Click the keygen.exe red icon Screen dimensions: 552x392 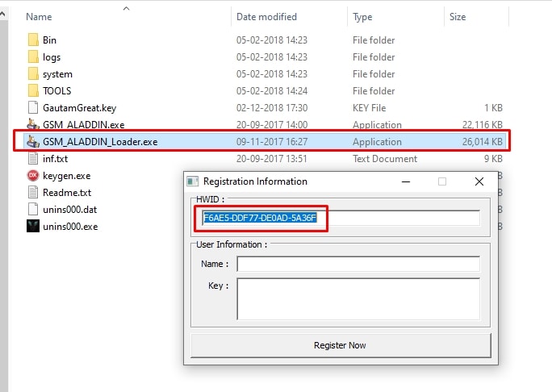[x=33, y=175]
